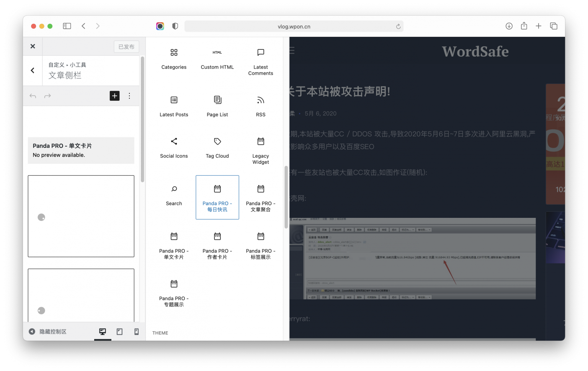Toggle the black plus block inserter
Screen dimensions: 588x371
(114, 96)
